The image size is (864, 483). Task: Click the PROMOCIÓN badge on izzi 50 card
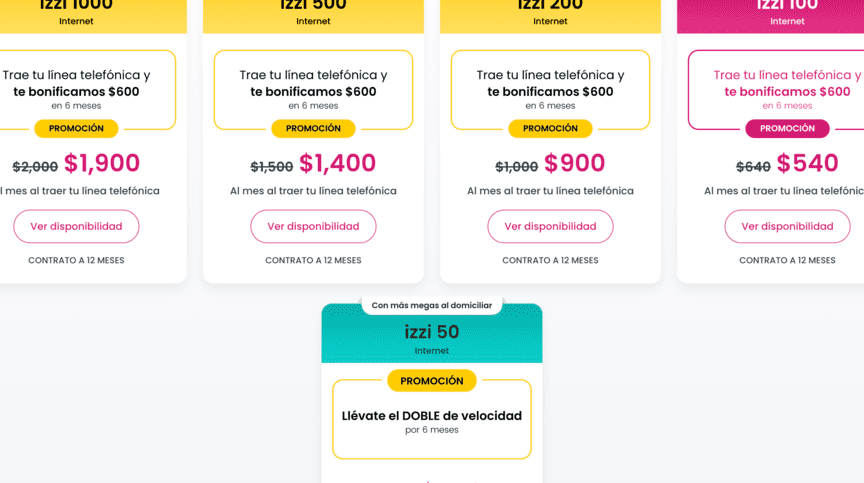click(x=432, y=381)
